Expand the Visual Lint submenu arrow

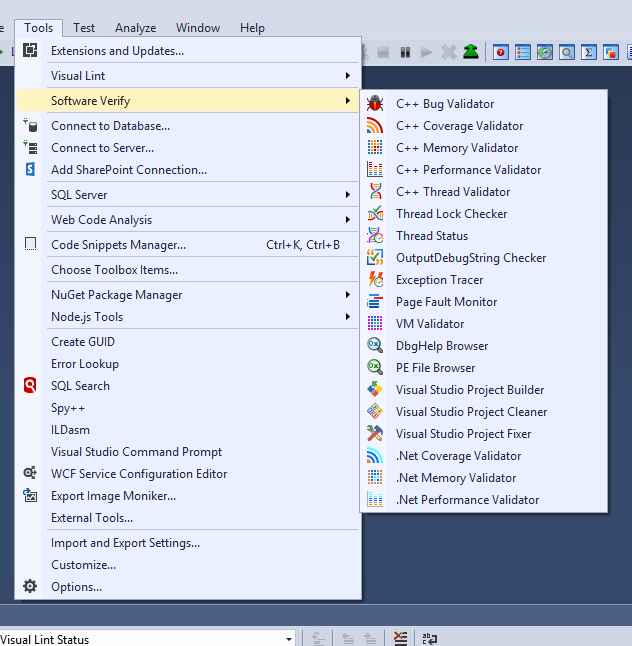[x=348, y=75]
